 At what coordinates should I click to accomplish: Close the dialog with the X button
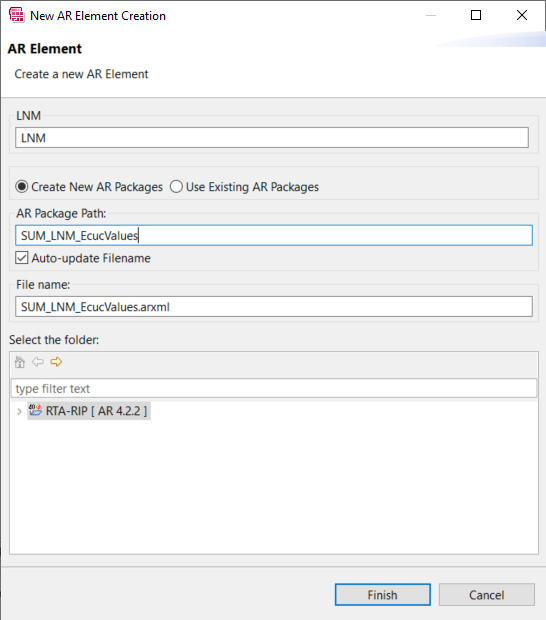522,15
